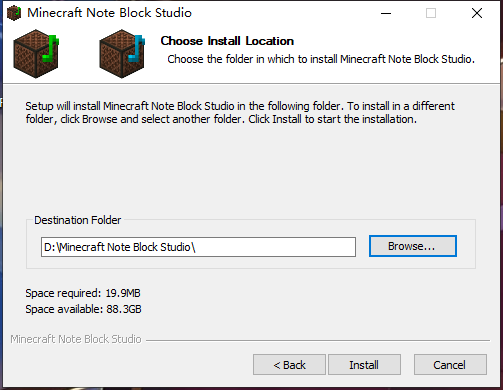
Task: Click the window title Minecraft Note Block Studio
Action: point(109,13)
